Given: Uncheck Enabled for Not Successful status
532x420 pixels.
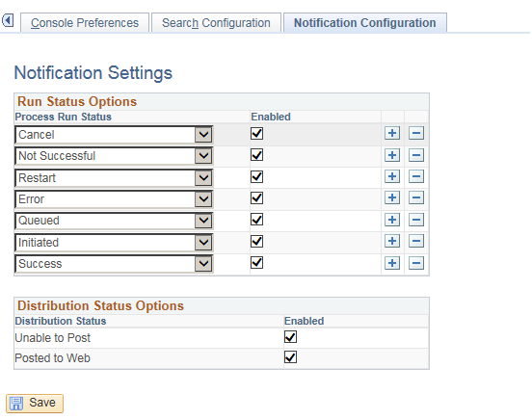Looking at the screenshot, I should pyautogui.click(x=256, y=155).
